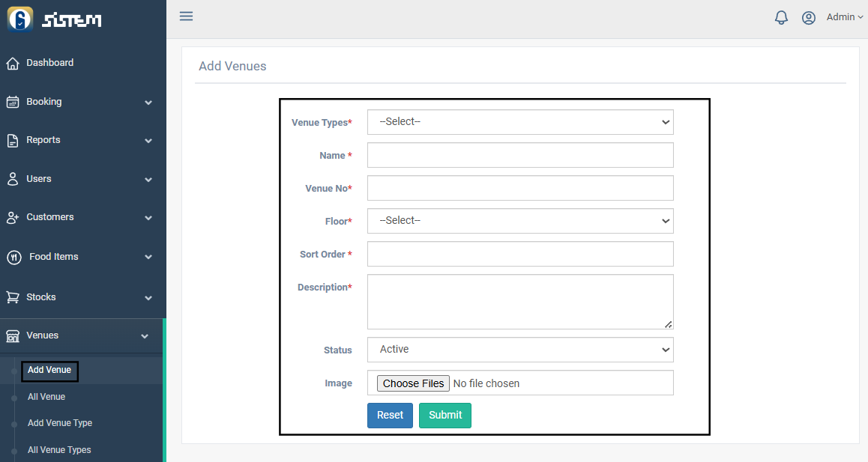
Task: Click the Sistem logo icon
Action: click(x=20, y=19)
